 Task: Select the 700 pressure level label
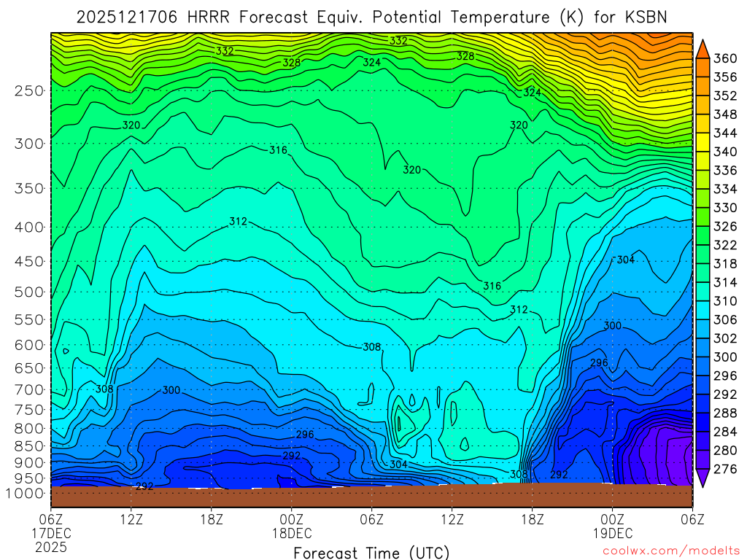pos(29,389)
